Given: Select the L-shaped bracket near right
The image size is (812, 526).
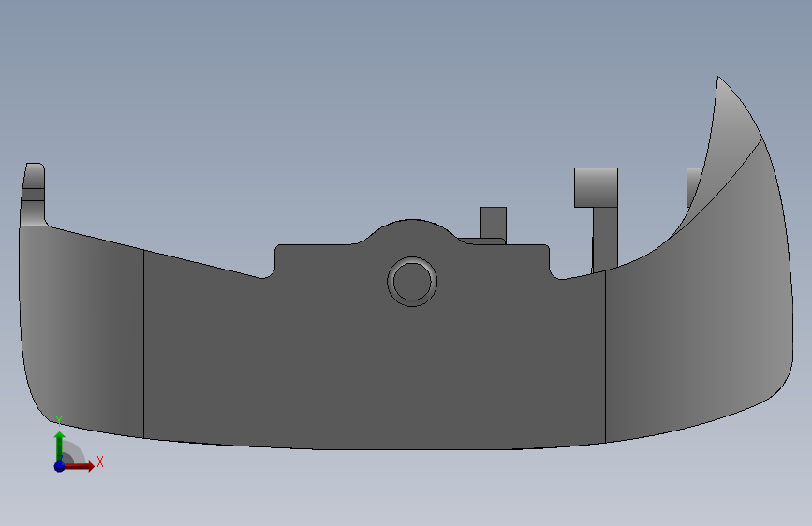Looking at the screenshot, I should pos(598,217).
